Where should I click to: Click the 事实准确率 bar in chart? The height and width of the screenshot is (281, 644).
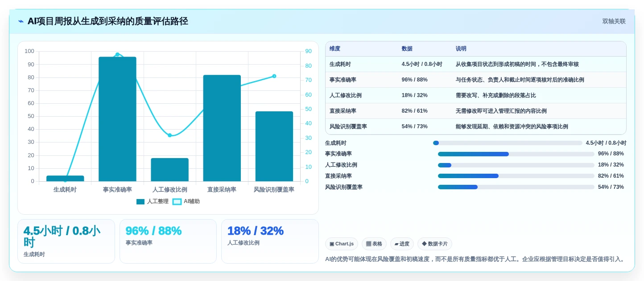click(117, 119)
